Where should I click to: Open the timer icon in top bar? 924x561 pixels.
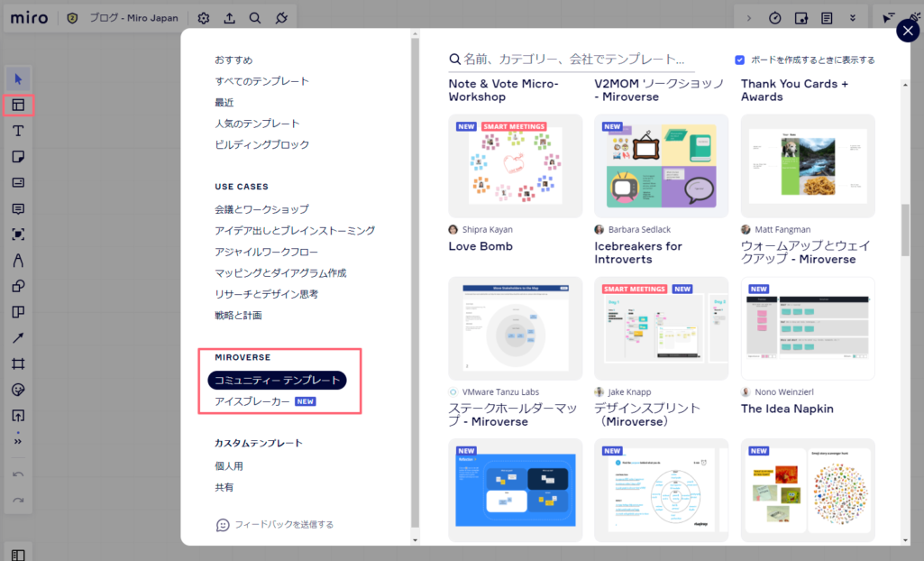[775, 18]
